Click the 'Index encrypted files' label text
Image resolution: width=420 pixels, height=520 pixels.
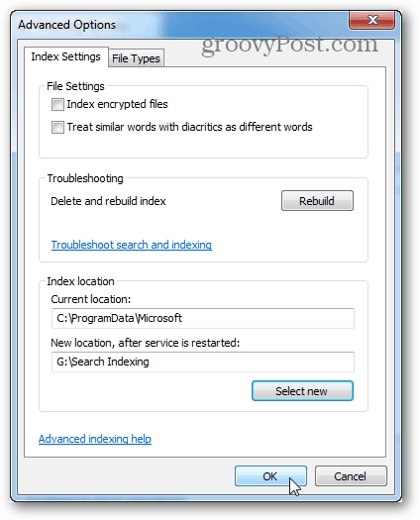coord(118,104)
